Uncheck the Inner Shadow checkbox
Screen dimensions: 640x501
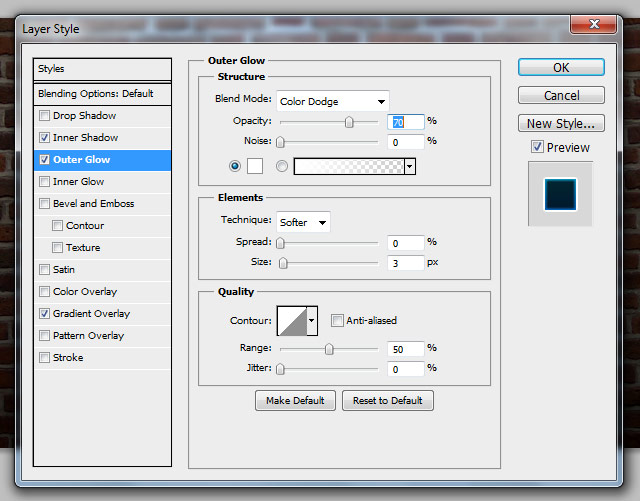click(44, 138)
